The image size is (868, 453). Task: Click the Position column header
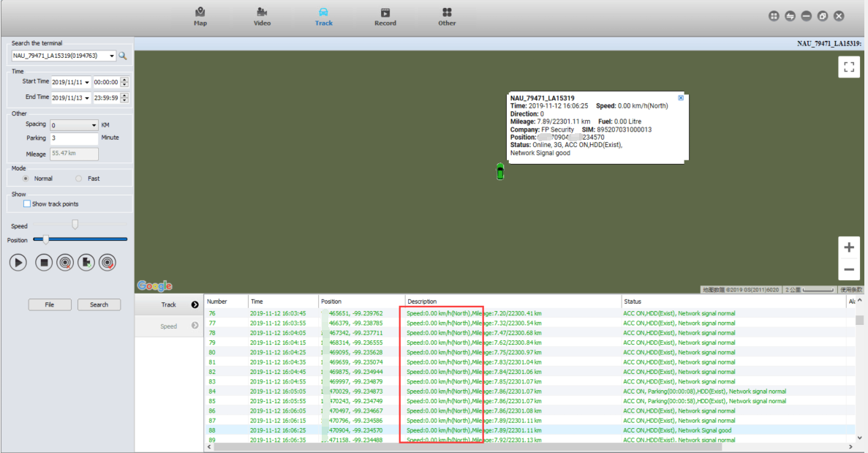[361, 302]
